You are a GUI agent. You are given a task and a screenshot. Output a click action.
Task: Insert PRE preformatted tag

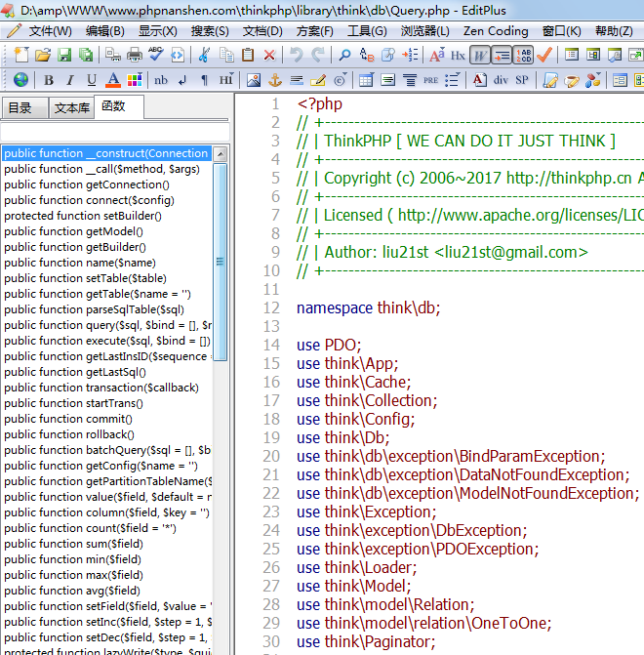430,79
